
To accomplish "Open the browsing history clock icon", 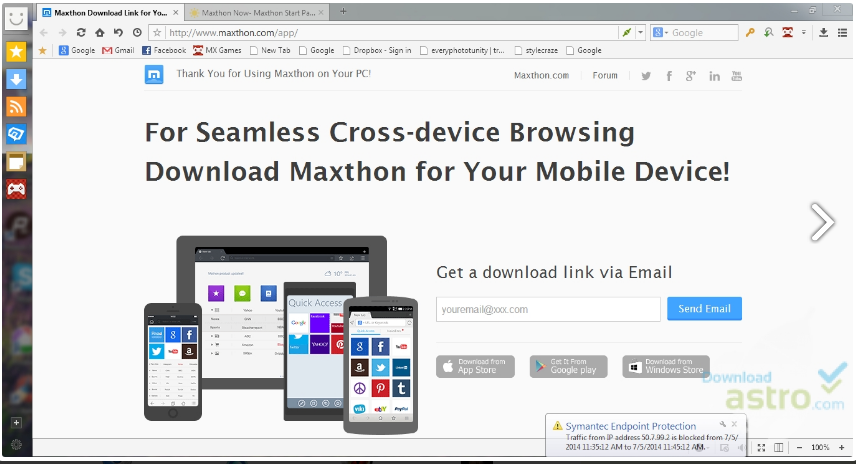I will pyautogui.click(x=137, y=33).
